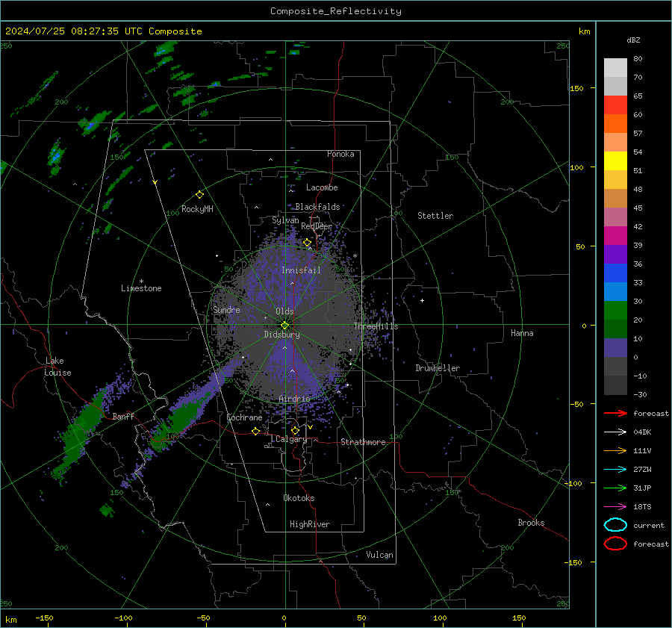Screen dimensions: 672x628
Task: Click the Ponoka label
Action: [x=340, y=154]
